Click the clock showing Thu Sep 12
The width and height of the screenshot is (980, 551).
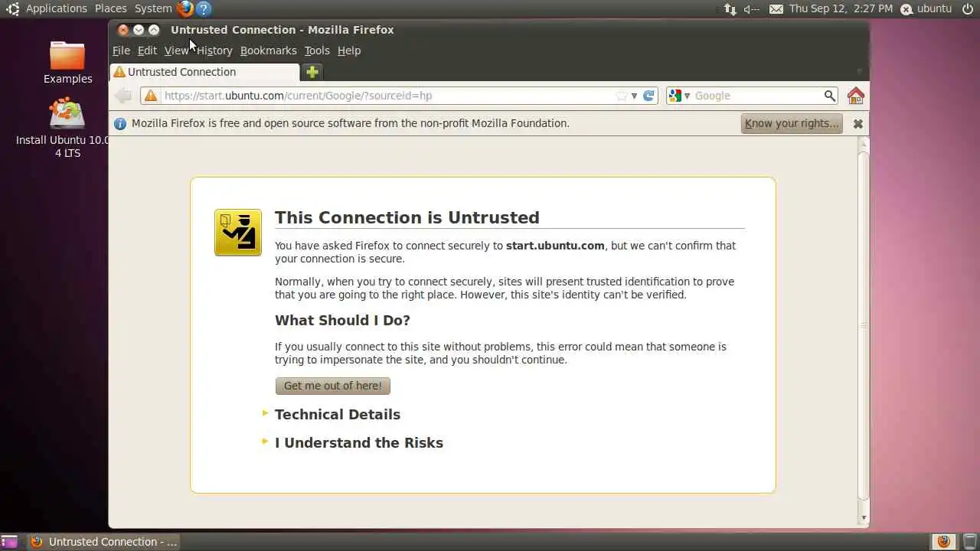pyautogui.click(x=841, y=8)
